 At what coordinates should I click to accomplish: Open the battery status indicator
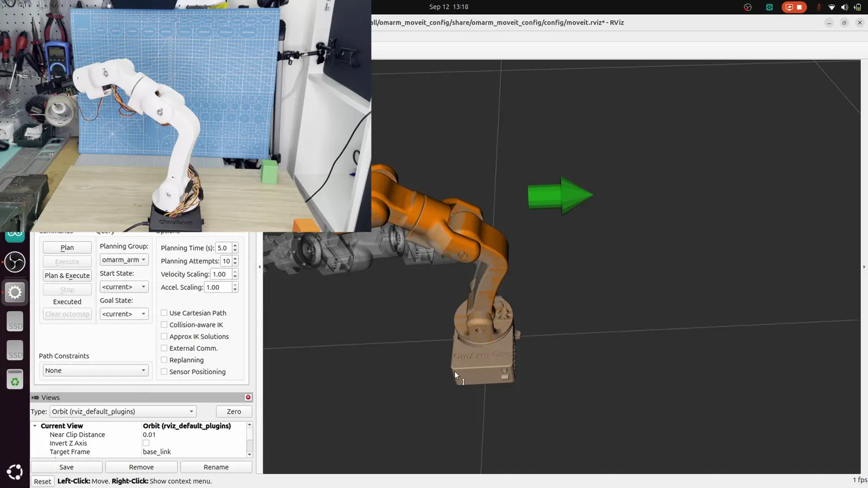[x=858, y=7]
